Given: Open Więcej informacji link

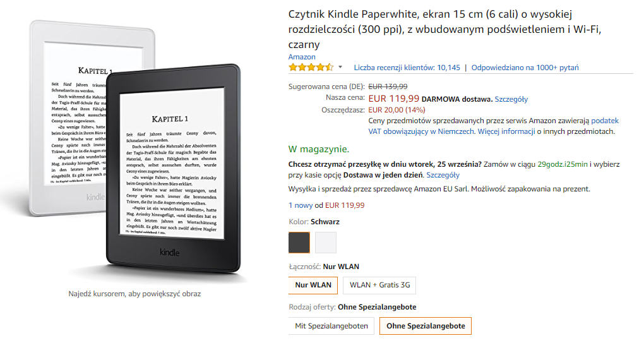Looking at the screenshot, I should click(x=506, y=131).
